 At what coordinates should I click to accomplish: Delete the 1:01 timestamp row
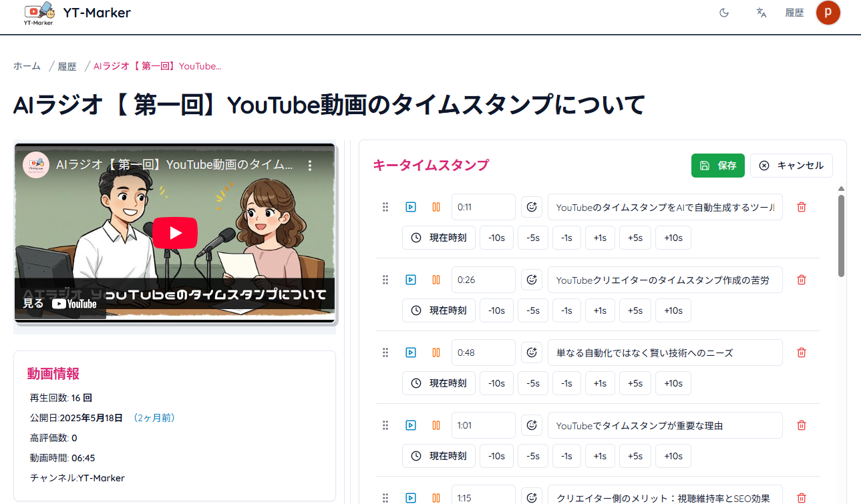[802, 425]
